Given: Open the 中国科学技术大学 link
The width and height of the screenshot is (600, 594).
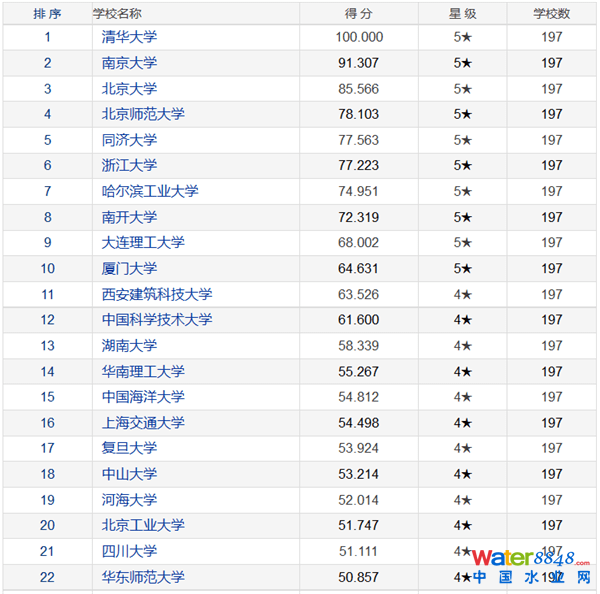Looking at the screenshot, I should (157, 320).
